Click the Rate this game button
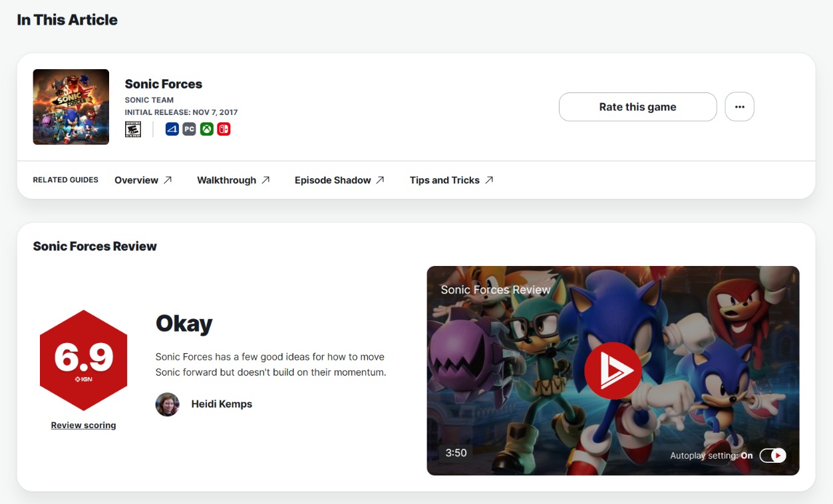Image resolution: width=833 pixels, height=504 pixels. click(x=637, y=107)
